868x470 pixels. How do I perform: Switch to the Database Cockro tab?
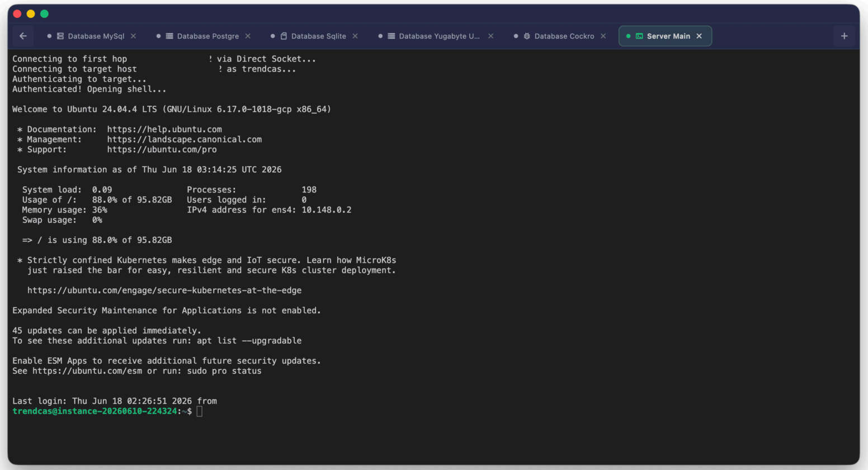tap(559, 36)
